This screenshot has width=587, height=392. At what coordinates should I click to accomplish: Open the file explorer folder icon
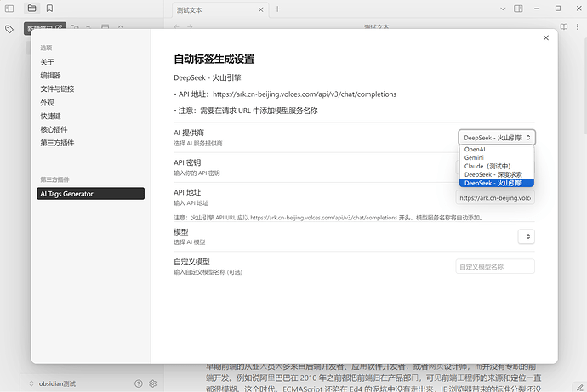click(x=31, y=9)
